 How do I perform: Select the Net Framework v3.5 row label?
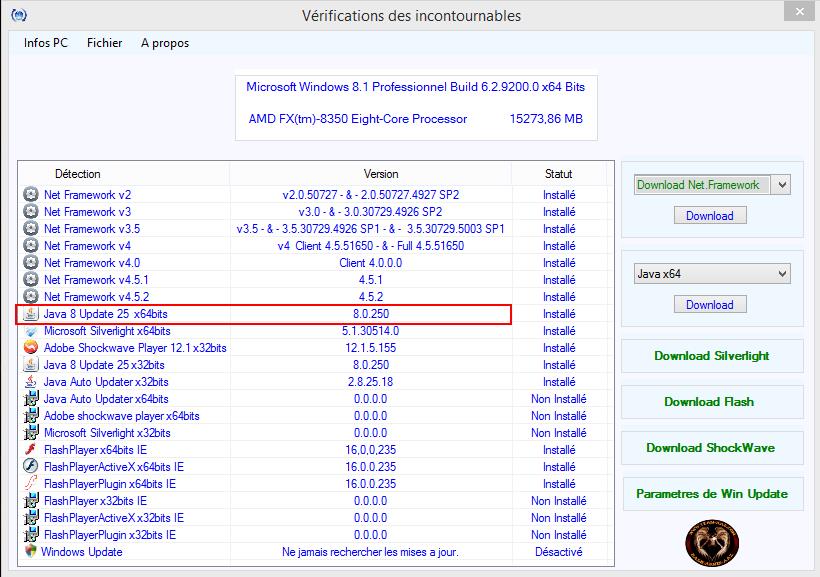(x=92, y=229)
